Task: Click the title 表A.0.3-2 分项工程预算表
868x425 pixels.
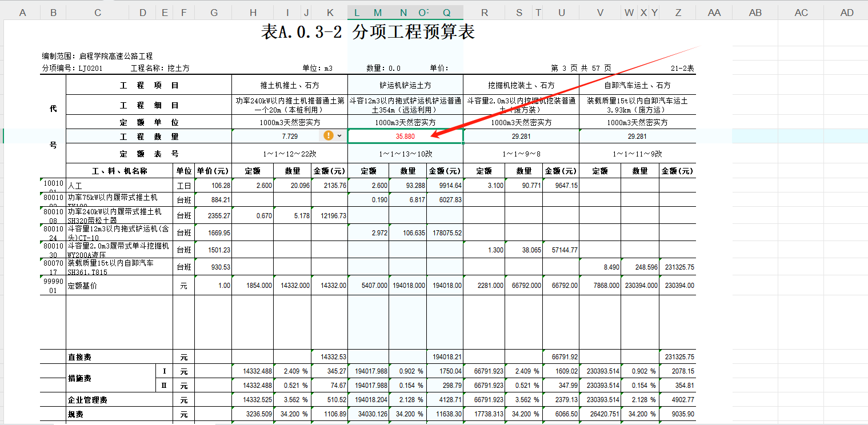Action: click(x=368, y=33)
